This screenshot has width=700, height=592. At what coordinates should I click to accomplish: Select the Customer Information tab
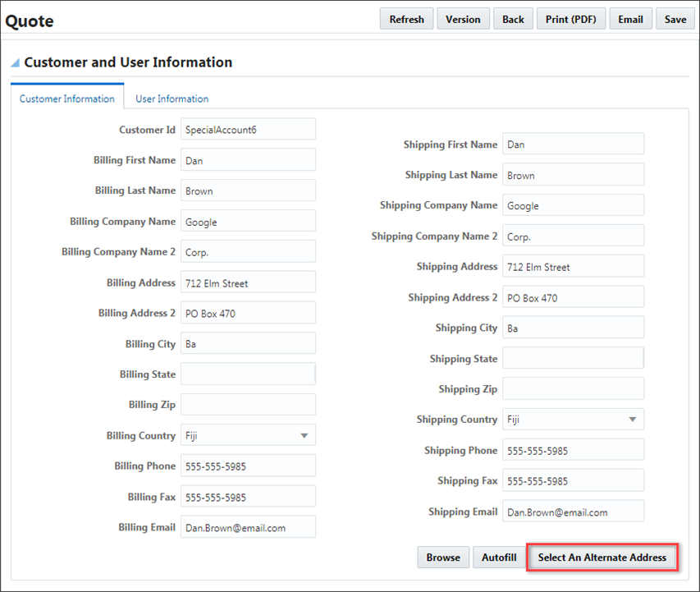[66, 99]
